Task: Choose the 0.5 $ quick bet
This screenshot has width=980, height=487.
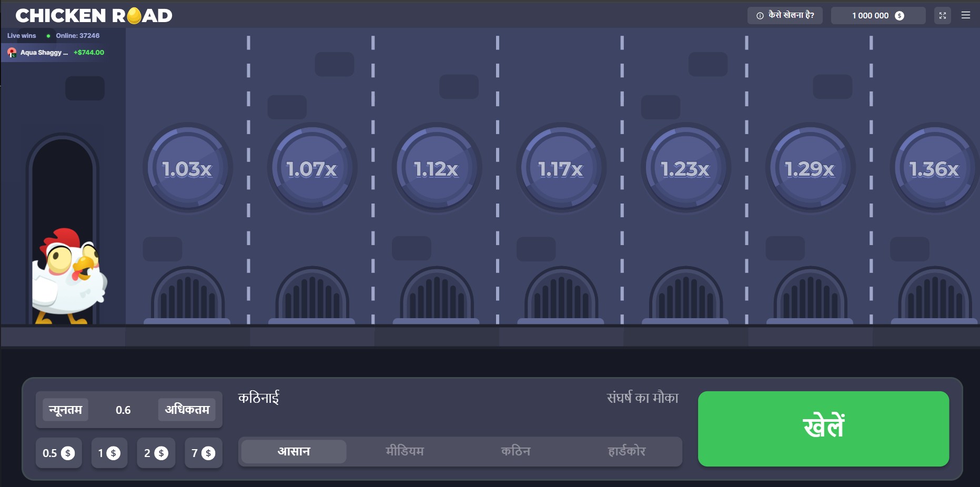Action: (x=59, y=453)
